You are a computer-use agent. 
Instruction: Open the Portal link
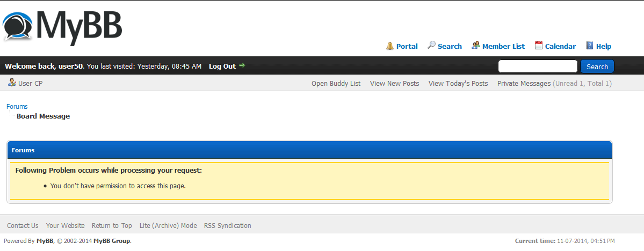coord(407,46)
